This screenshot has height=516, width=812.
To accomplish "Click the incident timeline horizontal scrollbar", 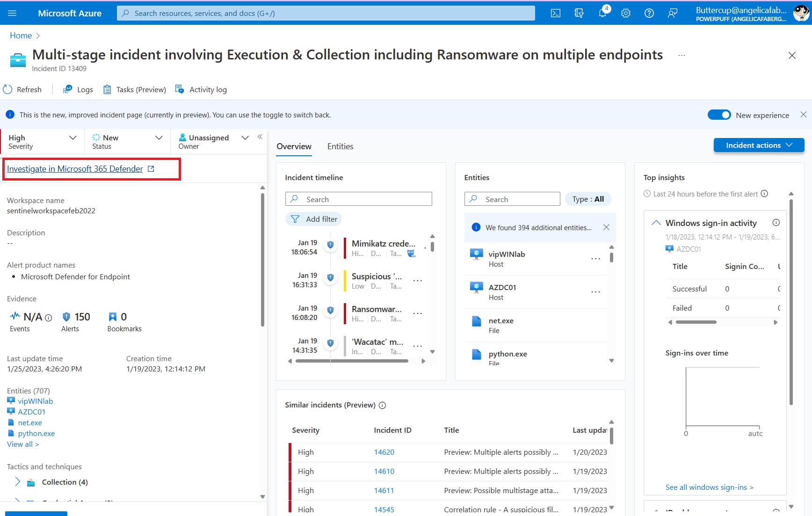I will (x=352, y=361).
